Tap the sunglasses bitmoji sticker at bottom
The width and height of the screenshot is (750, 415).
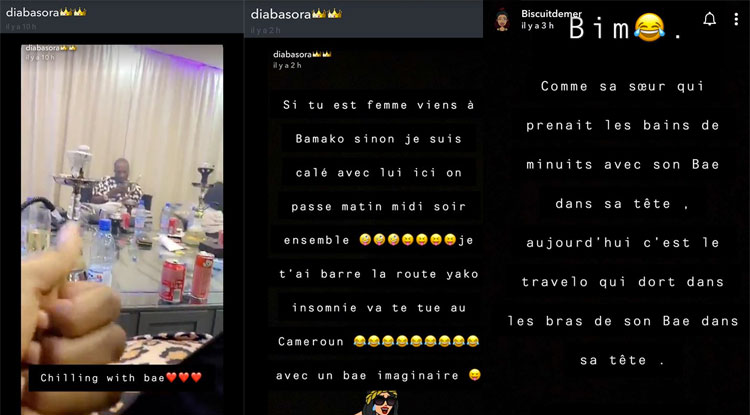pos(381,403)
